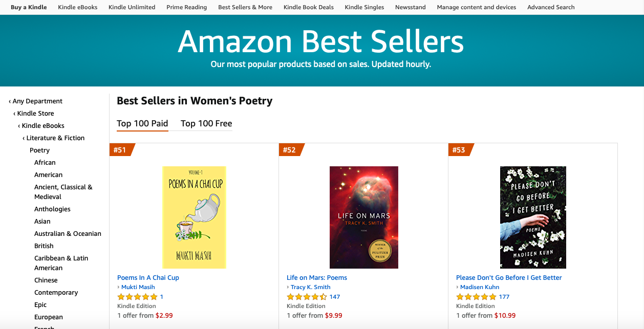
Task: Switch to Top 100 Free tab
Action: pyautogui.click(x=206, y=123)
